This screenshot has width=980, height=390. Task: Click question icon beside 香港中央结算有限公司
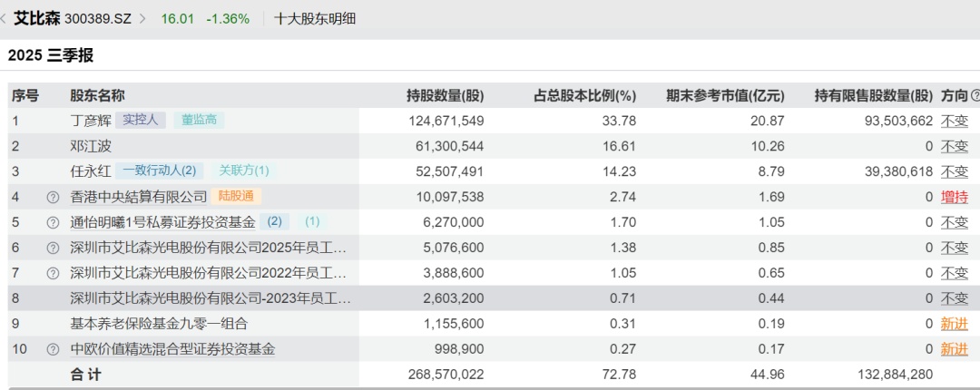(53, 197)
